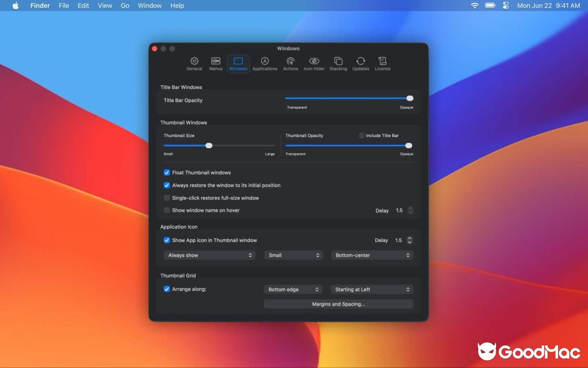Click the Wi-Fi status icon
This screenshot has height=368, width=588.
click(x=475, y=6)
